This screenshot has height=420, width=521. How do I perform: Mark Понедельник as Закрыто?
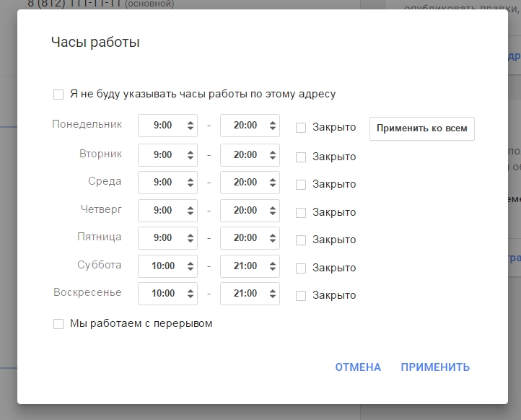[301, 128]
